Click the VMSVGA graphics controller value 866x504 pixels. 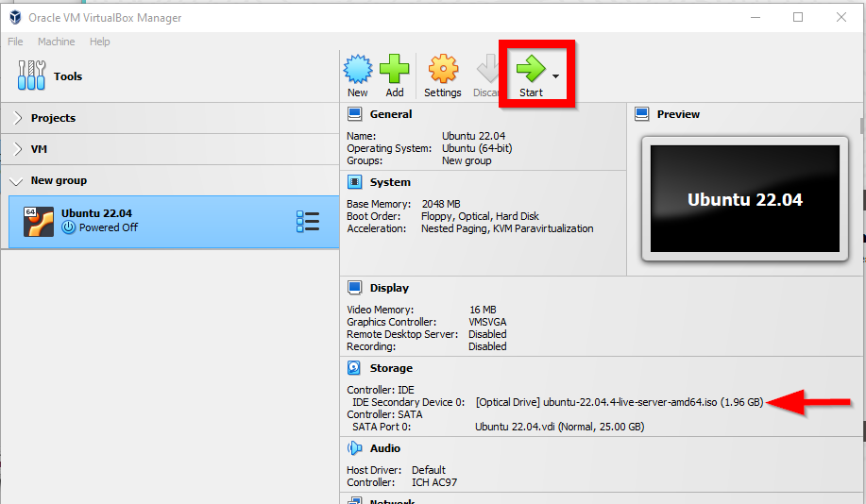point(487,322)
